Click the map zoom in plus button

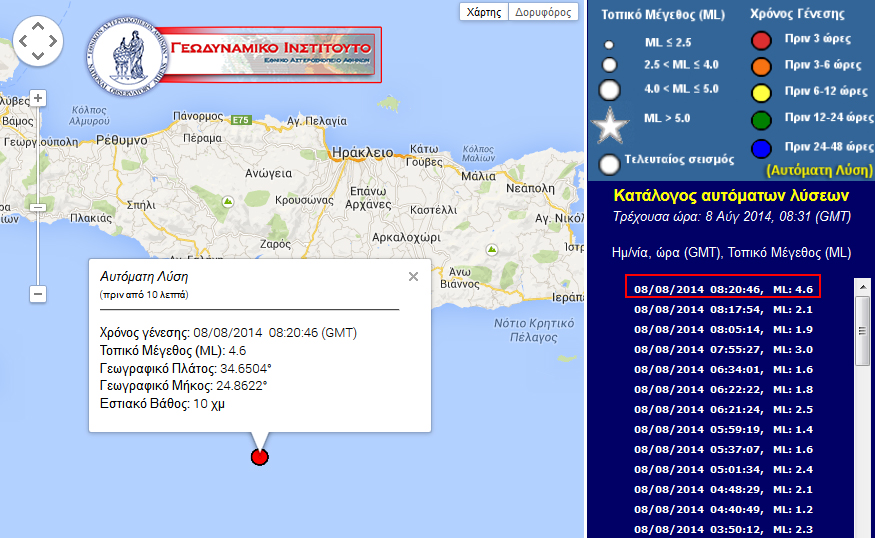pos(38,98)
